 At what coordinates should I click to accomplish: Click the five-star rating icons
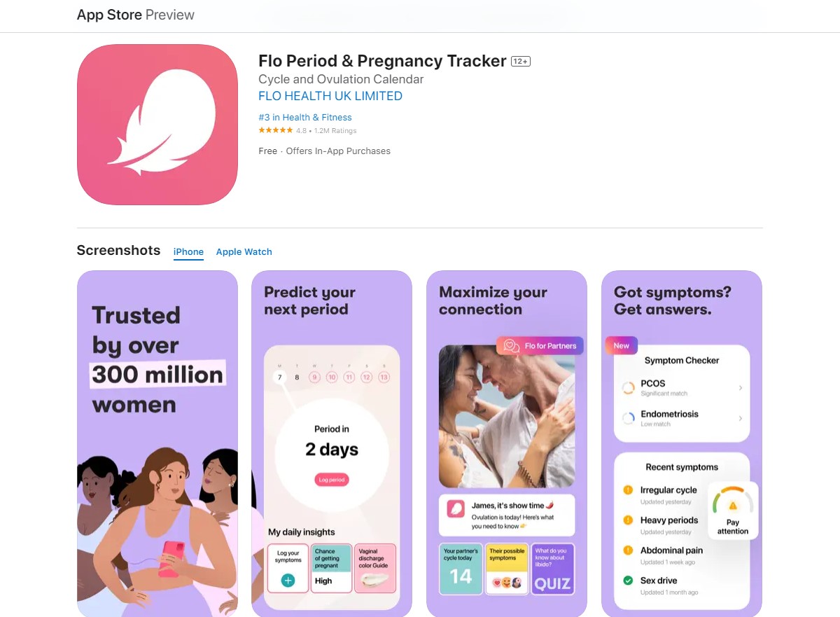point(276,131)
